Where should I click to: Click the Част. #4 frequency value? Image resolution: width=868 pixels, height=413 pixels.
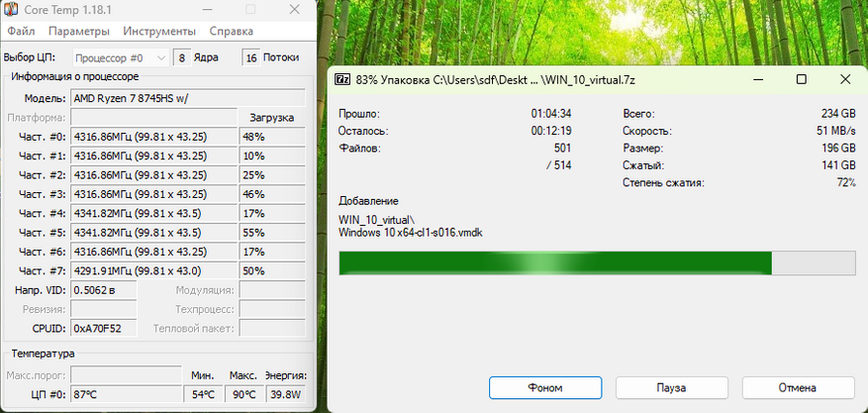[x=154, y=213]
